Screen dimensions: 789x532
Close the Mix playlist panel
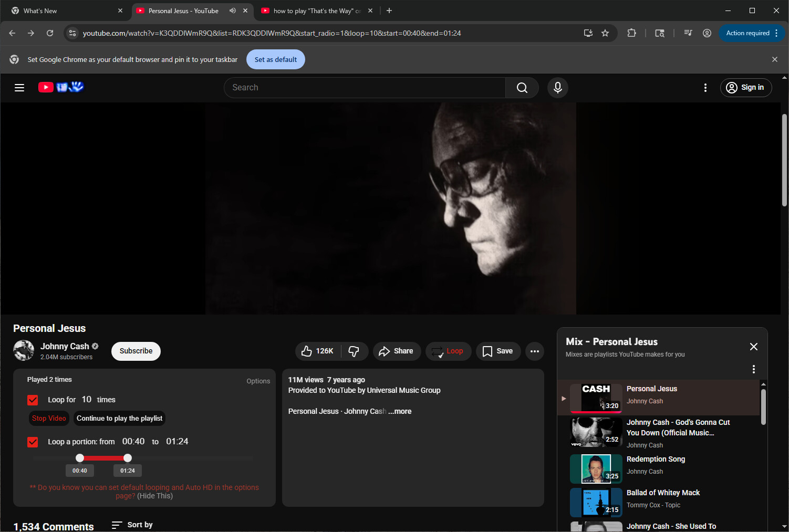tap(753, 347)
